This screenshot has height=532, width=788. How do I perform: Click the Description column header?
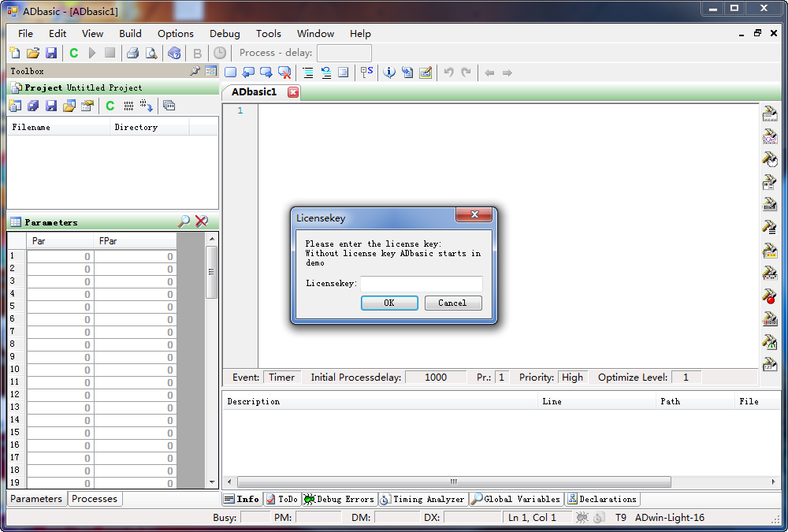click(x=380, y=401)
